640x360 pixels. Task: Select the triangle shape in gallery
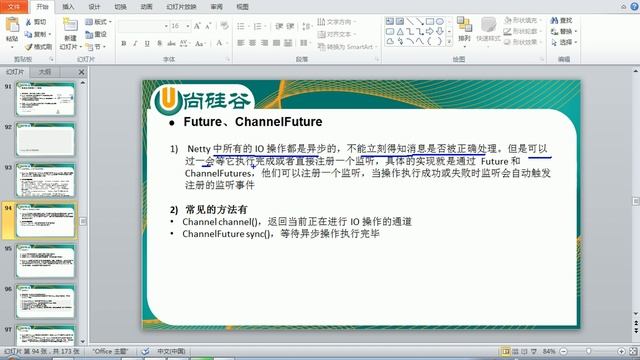click(400, 31)
